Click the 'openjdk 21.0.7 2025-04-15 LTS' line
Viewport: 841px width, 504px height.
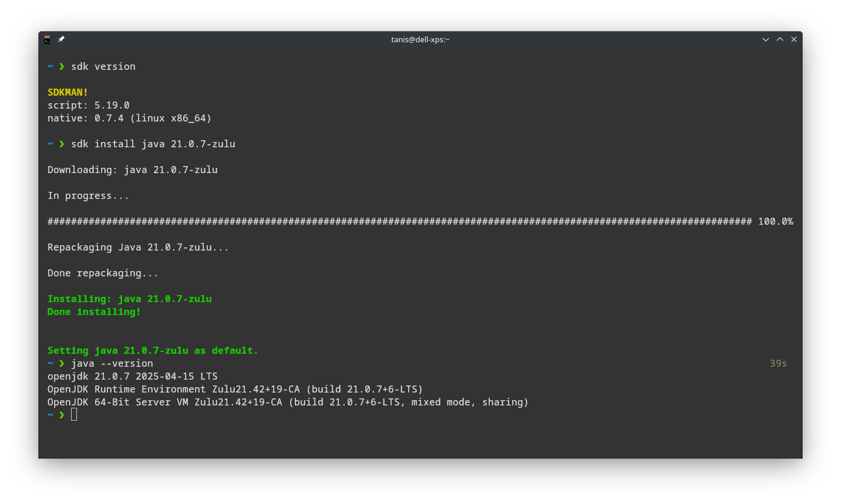coord(133,376)
